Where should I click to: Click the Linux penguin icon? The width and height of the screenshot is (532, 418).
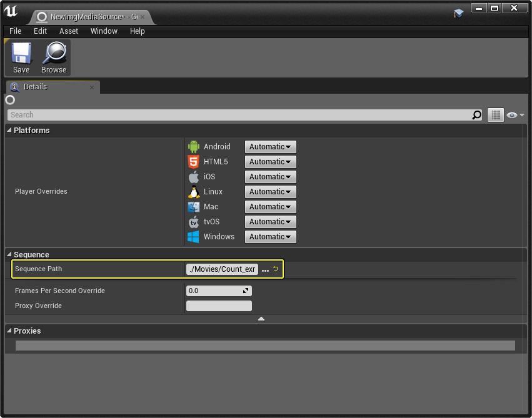pyautogui.click(x=193, y=192)
